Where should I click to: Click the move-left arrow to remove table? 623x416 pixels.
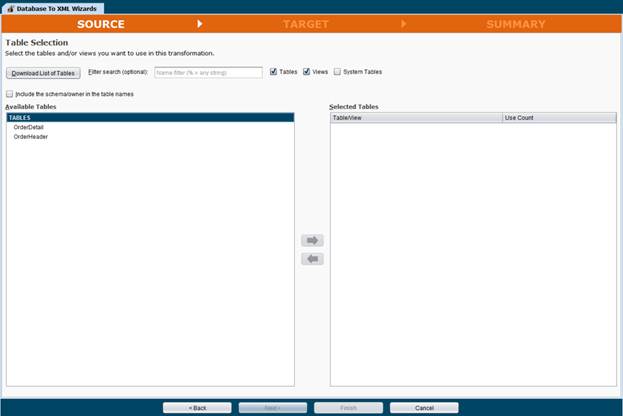coord(312,259)
